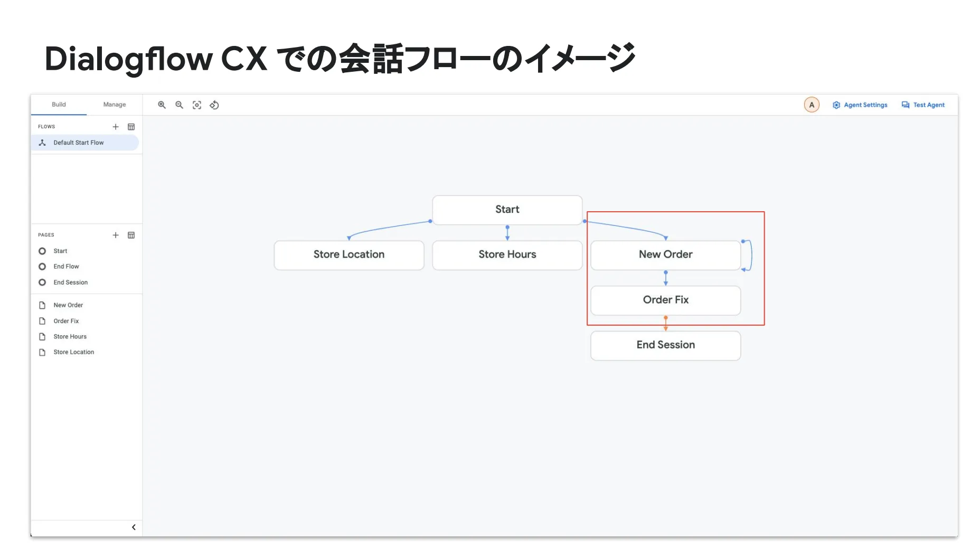Click the Order Fix node on canvas
Image resolution: width=980 pixels, height=548 pixels.
pos(666,300)
